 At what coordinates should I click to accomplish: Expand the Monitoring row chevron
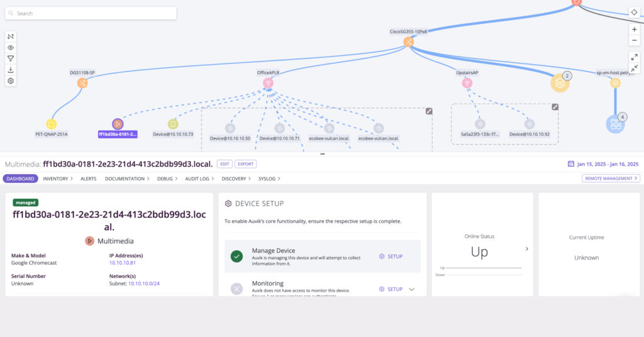(x=411, y=289)
